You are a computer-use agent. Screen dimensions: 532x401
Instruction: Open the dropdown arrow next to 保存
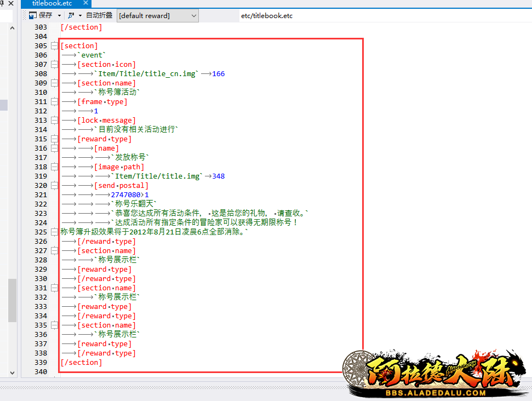[x=59, y=16]
